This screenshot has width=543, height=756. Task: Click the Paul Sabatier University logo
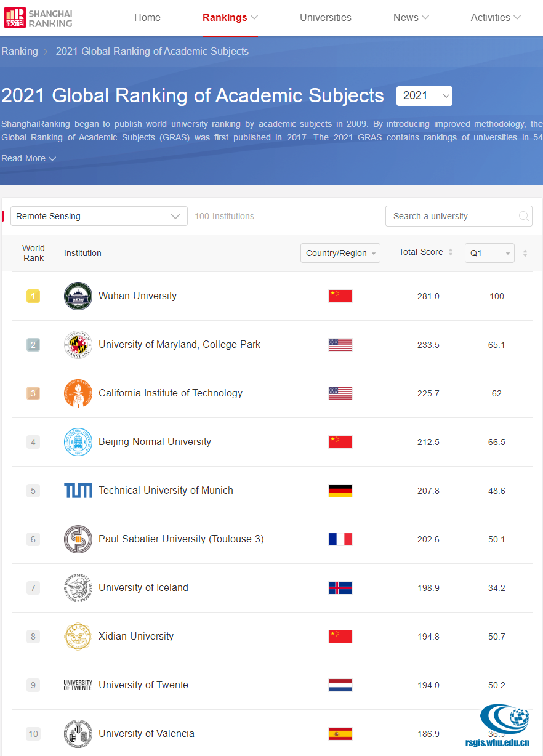(x=78, y=539)
